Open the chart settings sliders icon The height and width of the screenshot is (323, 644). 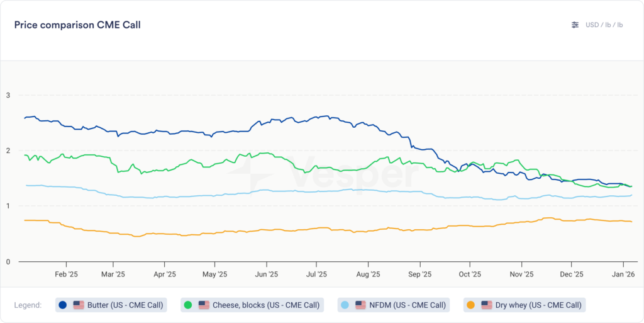pos(575,25)
